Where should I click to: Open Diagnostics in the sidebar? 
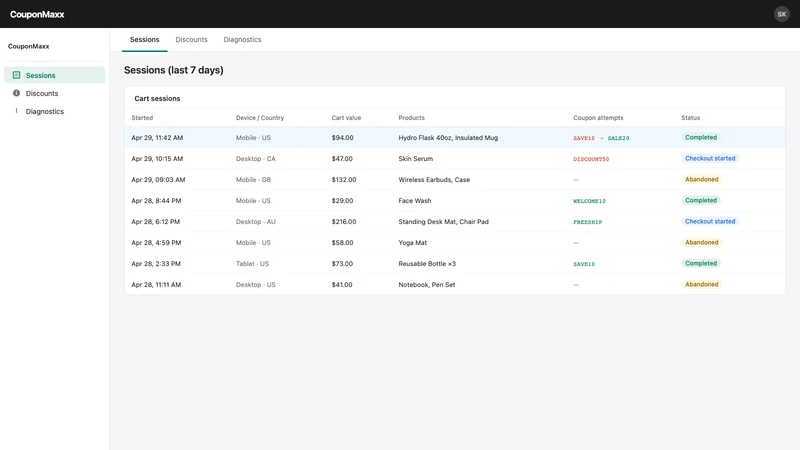55,111
